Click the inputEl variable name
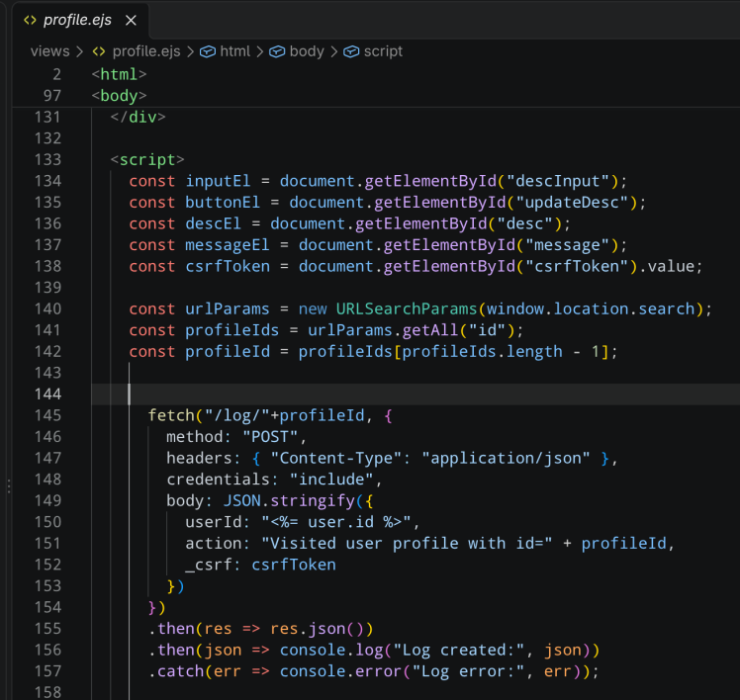Image resolution: width=740 pixels, height=700 pixels. [x=218, y=181]
